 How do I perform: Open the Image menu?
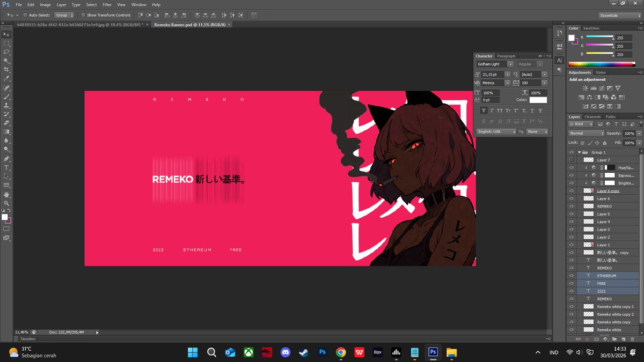tap(45, 4)
